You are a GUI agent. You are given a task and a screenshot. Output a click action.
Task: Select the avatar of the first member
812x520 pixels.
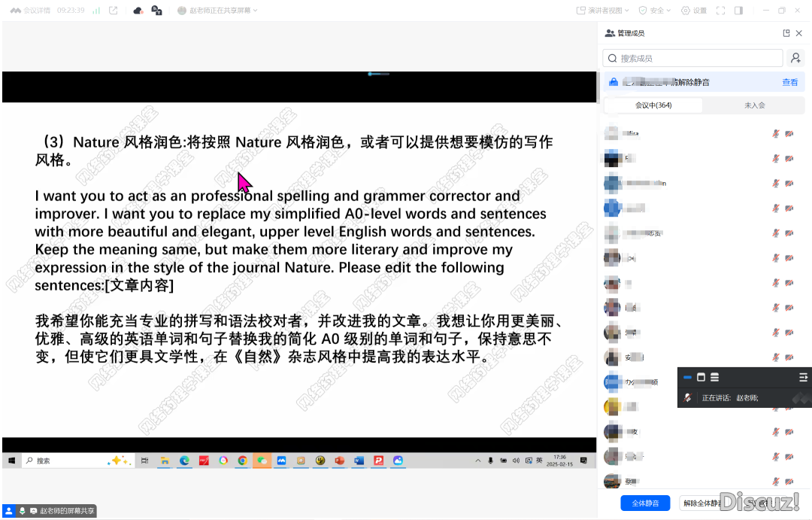pos(611,133)
